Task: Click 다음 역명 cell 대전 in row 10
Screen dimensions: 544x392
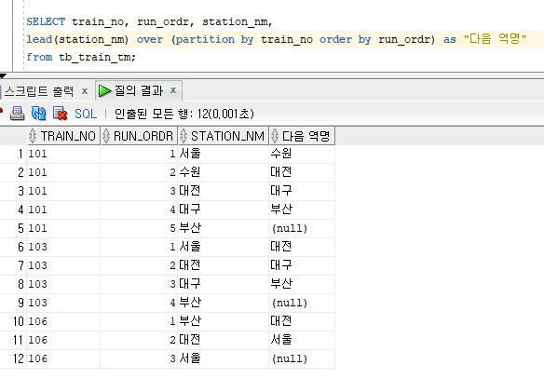Action: (x=302, y=321)
